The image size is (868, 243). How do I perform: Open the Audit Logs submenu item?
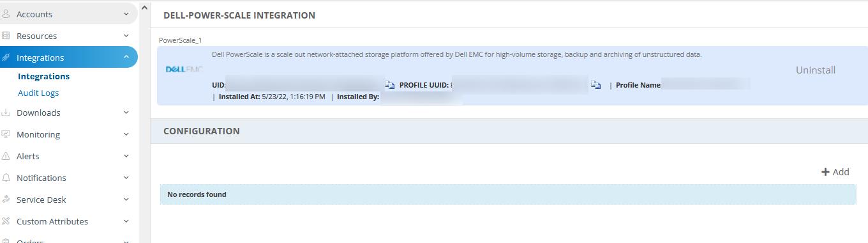point(38,93)
